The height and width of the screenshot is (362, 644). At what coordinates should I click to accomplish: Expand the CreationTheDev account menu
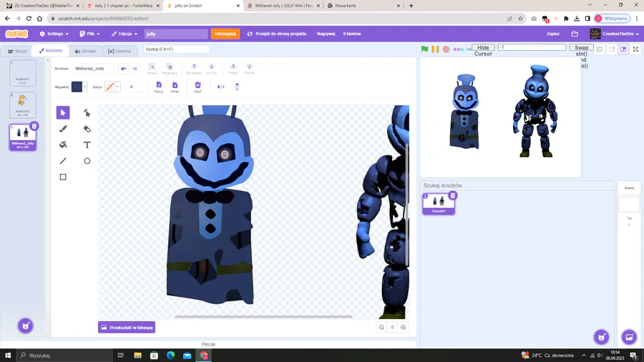[615, 34]
